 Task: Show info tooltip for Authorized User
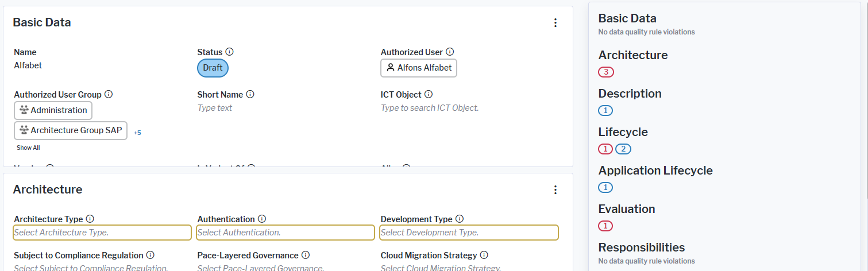[450, 52]
